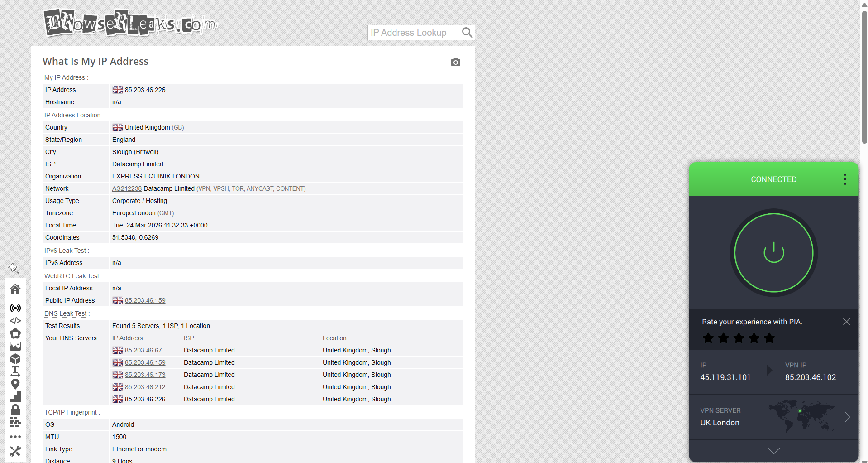Viewport: 868px width, 463px height.
Task: Open the Home page via sidebar icon
Action: (x=15, y=289)
